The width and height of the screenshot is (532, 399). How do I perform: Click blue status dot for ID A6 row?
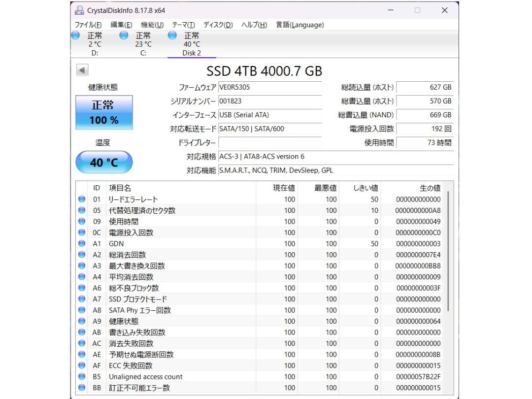coord(82,288)
